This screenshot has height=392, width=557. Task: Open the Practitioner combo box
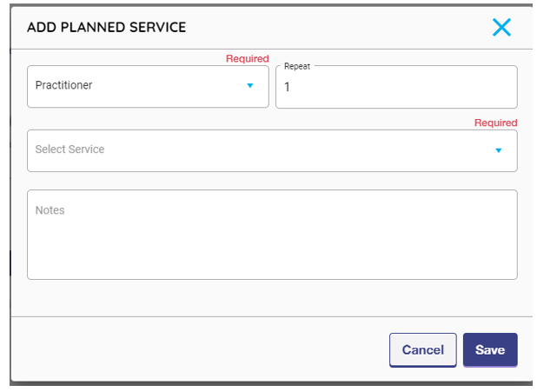(148, 86)
